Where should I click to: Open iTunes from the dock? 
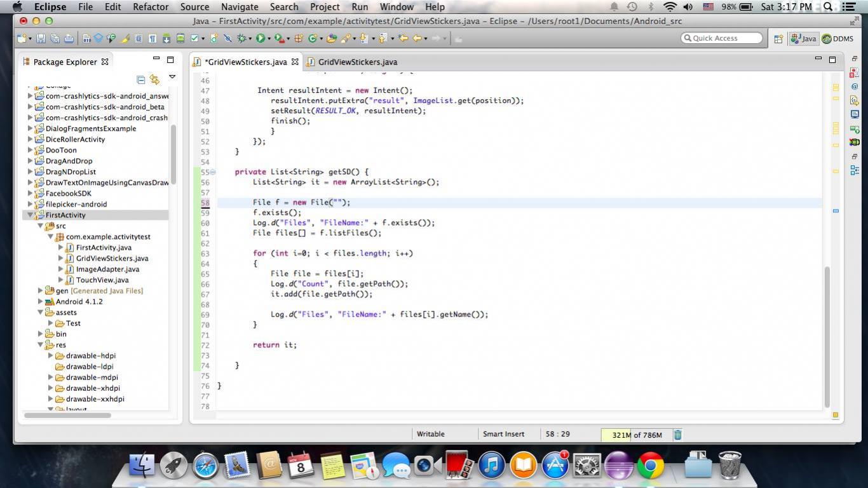click(491, 466)
